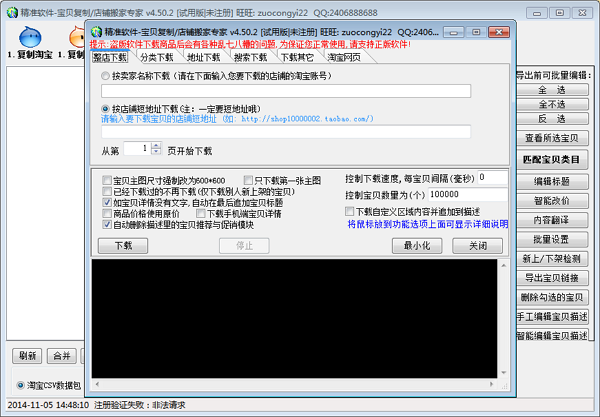The width and height of the screenshot is (600, 417).
Task: Click 手工编辑宝贝描述 button
Action: 552,317
